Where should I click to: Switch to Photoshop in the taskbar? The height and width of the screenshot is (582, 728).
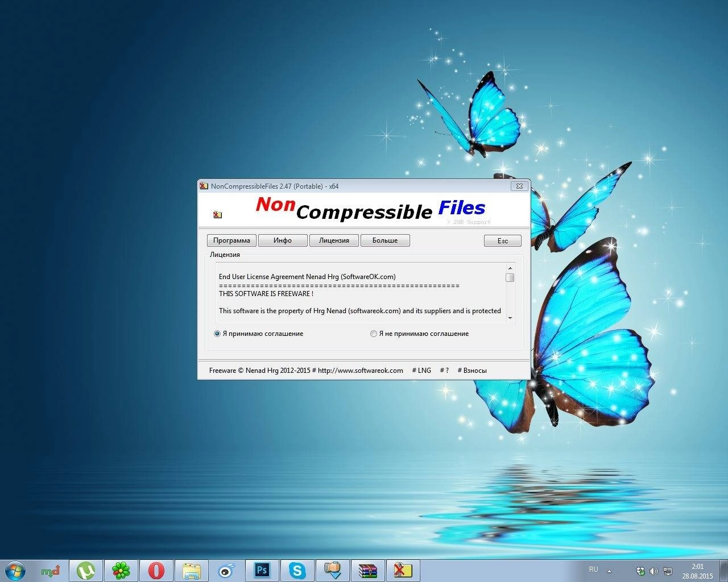[x=262, y=570]
